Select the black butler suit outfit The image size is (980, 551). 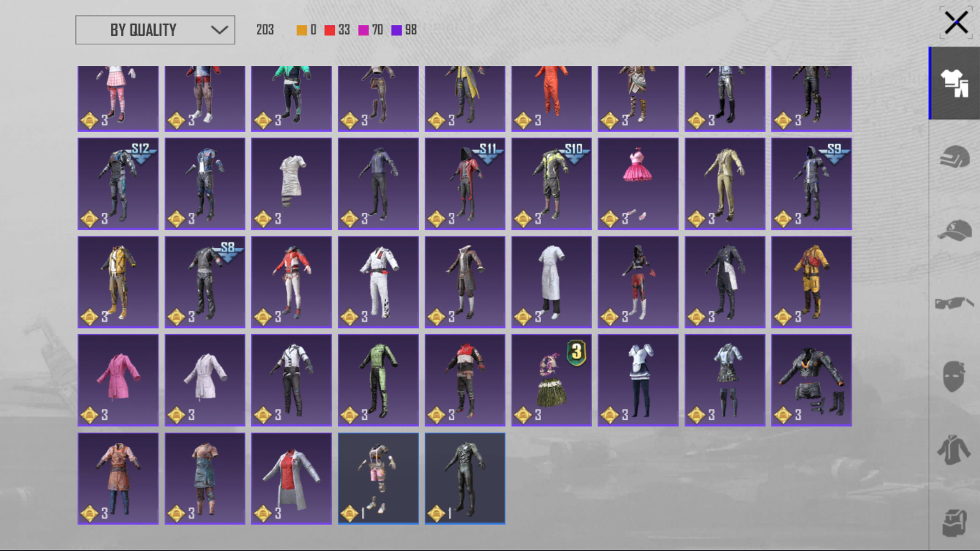click(x=725, y=282)
